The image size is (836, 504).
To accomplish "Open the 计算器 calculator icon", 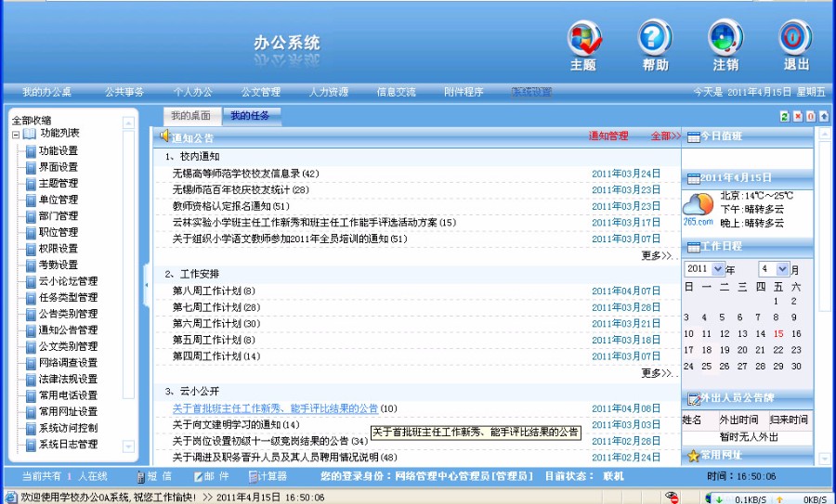I will point(254,477).
